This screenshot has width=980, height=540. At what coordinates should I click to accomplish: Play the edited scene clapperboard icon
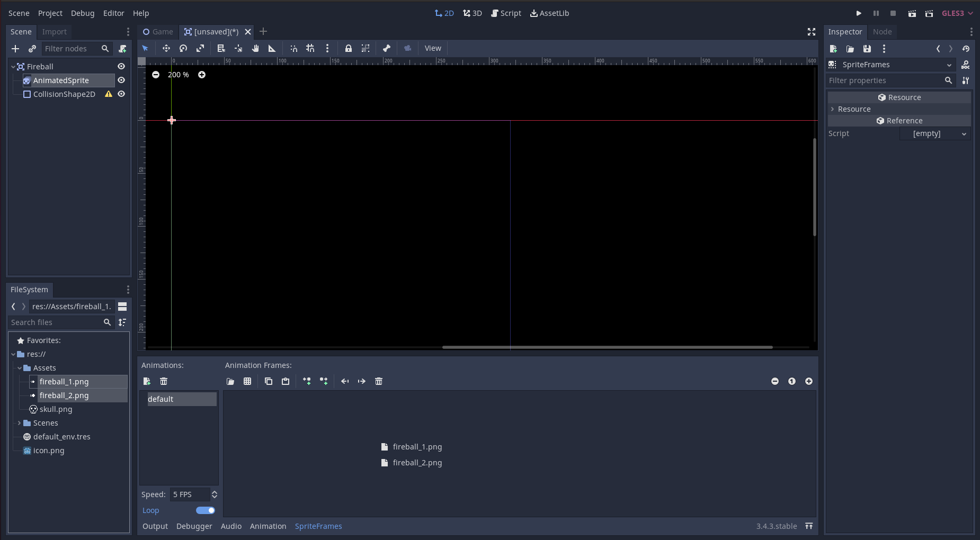912,13
